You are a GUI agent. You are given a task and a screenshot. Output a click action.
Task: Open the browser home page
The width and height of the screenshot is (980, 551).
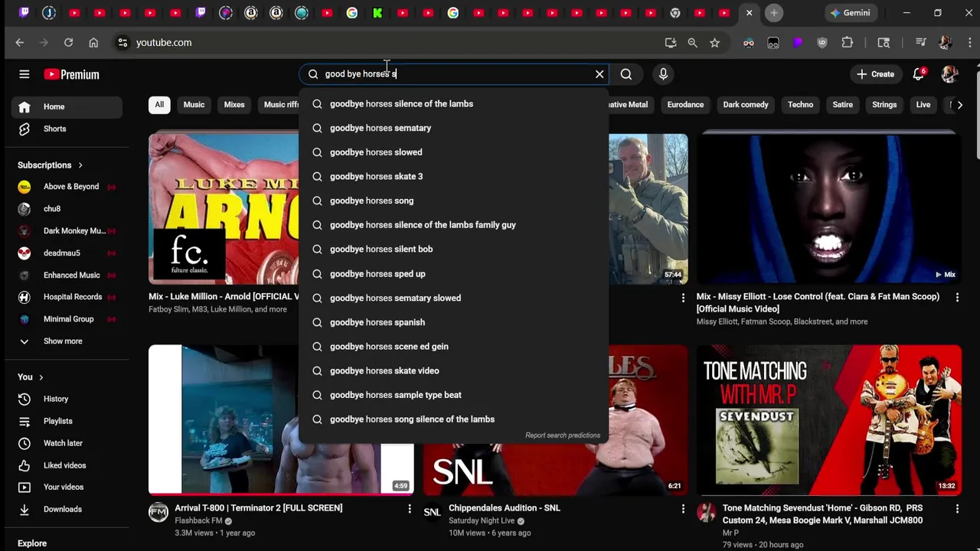(x=93, y=43)
